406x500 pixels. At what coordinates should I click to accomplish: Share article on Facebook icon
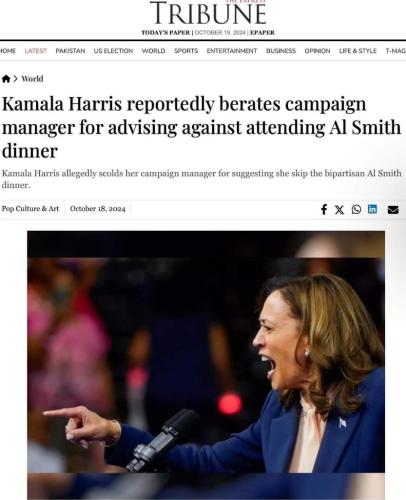324,209
